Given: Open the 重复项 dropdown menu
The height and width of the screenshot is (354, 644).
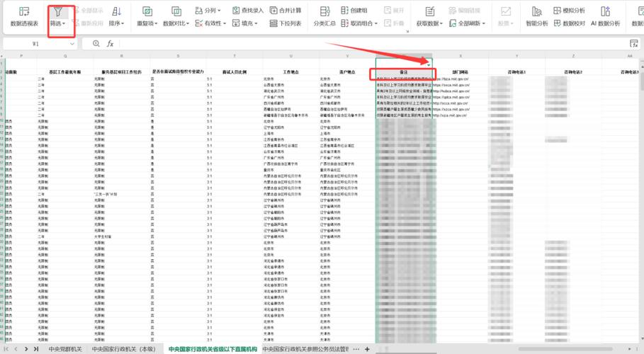Looking at the screenshot, I should click(x=156, y=24).
